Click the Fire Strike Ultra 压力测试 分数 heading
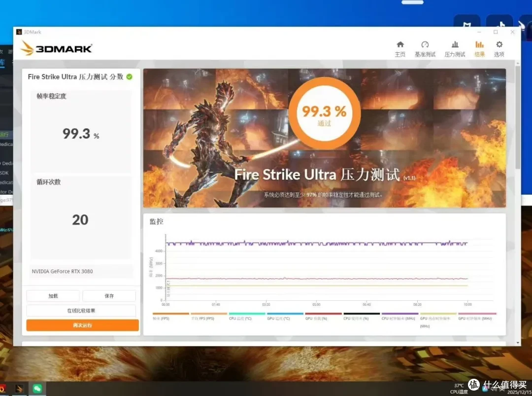Image resolution: width=532 pixels, height=396 pixels. [75, 77]
